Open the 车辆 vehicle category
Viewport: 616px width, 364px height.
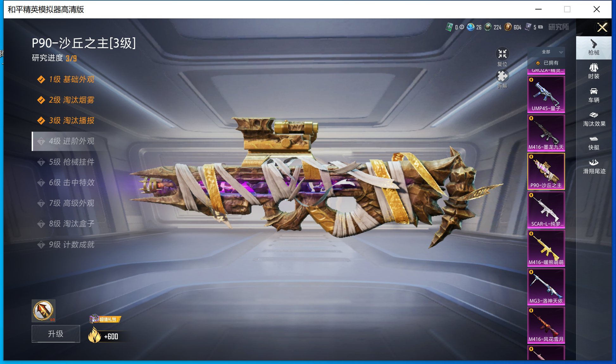point(594,95)
